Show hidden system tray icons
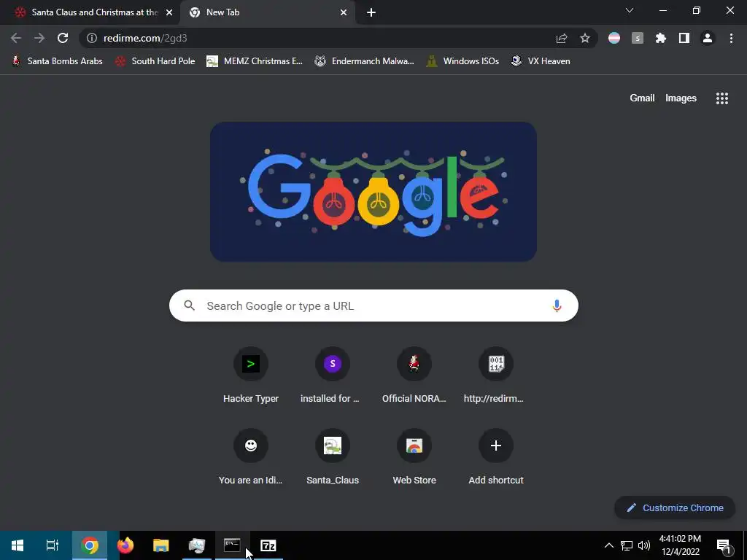Image resolution: width=747 pixels, height=560 pixels. point(609,545)
